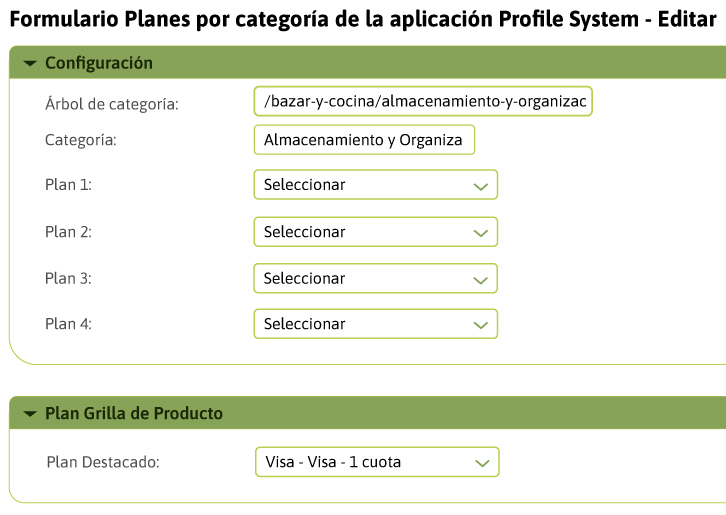
Task: Collapse the Plan Grilla de Producto triangle
Action: [28, 414]
